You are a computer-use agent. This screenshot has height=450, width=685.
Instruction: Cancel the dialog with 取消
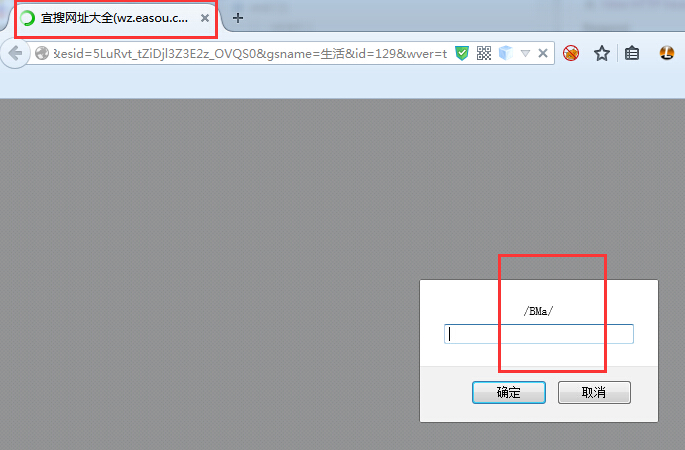coord(594,392)
